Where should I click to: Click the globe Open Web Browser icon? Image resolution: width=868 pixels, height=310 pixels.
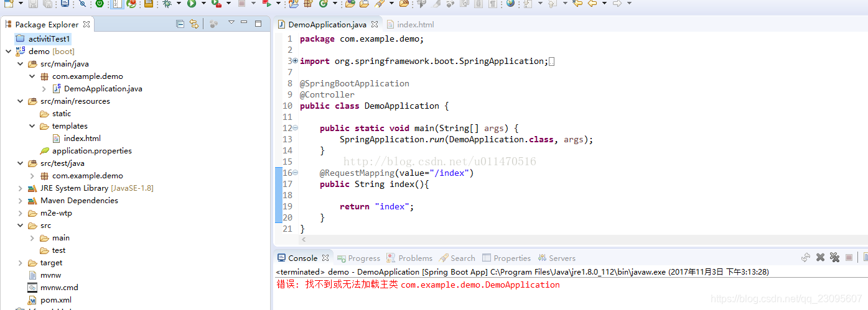(510, 4)
